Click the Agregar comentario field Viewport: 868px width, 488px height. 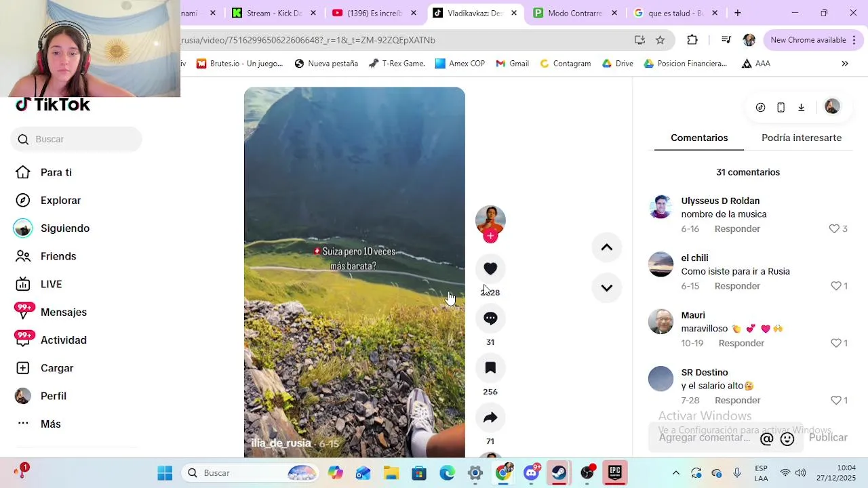coord(705,438)
